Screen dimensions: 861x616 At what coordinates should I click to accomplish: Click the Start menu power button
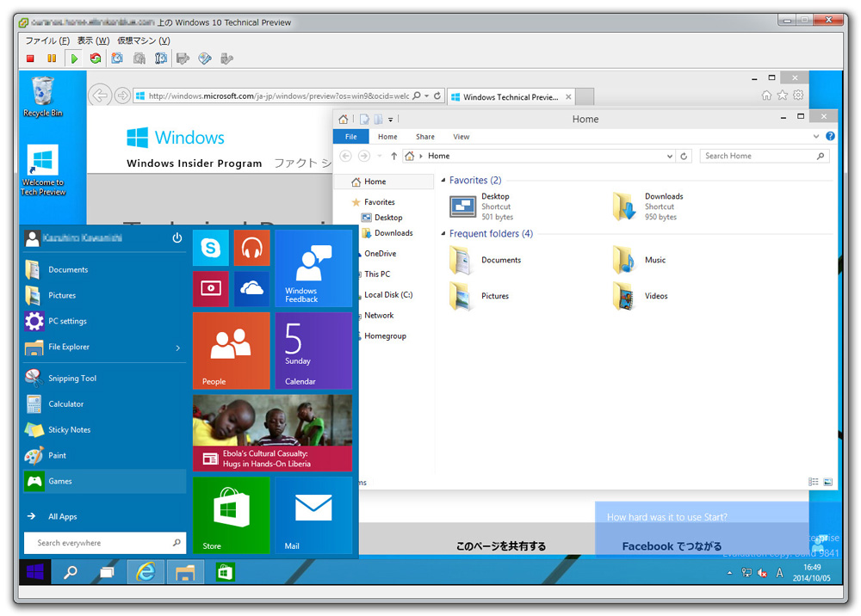coord(177,238)
